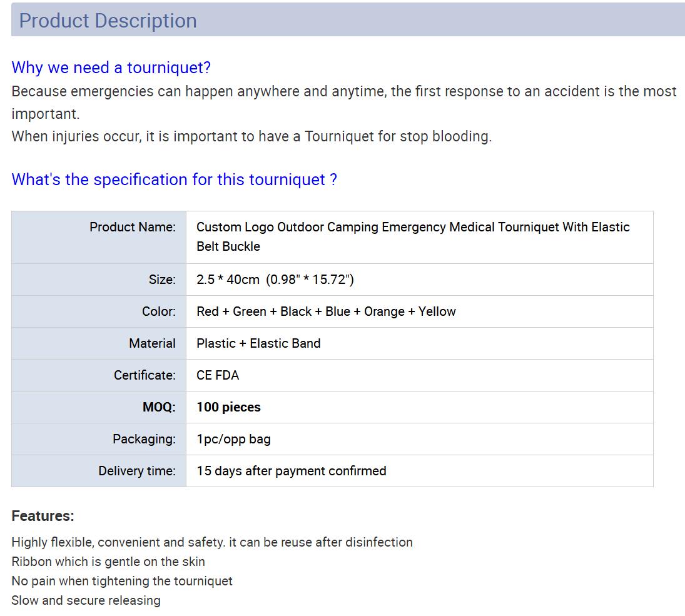Select the bold MOQ label
685x616 pixels.
click(159, 407)
